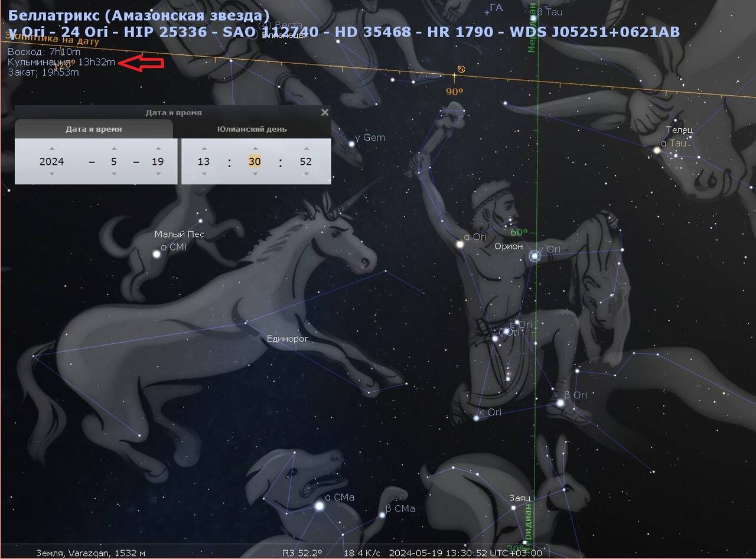Image resolution: width=756 pixels, height=559 pixels.
Task: Click the Беллатрикс (Амазонская звезда) heading
Action: pos(139,15)
